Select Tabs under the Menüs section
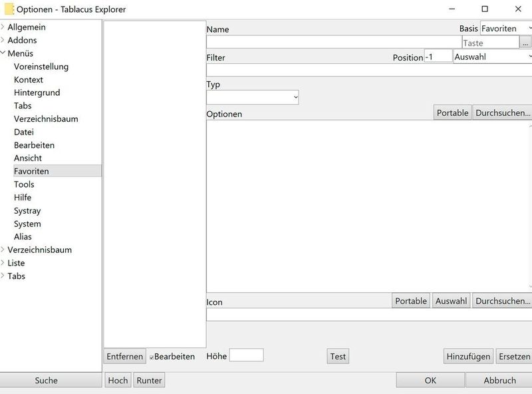The height and width of the screenshot is (394, 532). pyautogui.click(x=23, y=106)
